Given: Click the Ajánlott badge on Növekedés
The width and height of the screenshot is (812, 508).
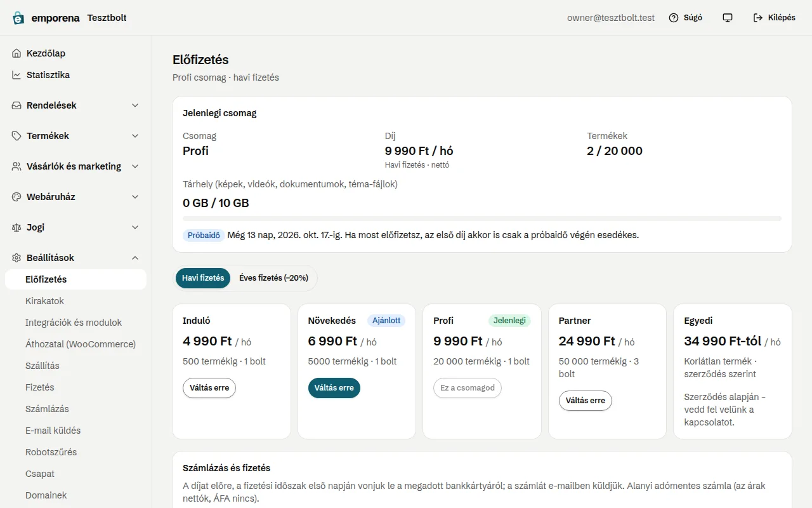Looking at the screenshot, I should point(386,321).
